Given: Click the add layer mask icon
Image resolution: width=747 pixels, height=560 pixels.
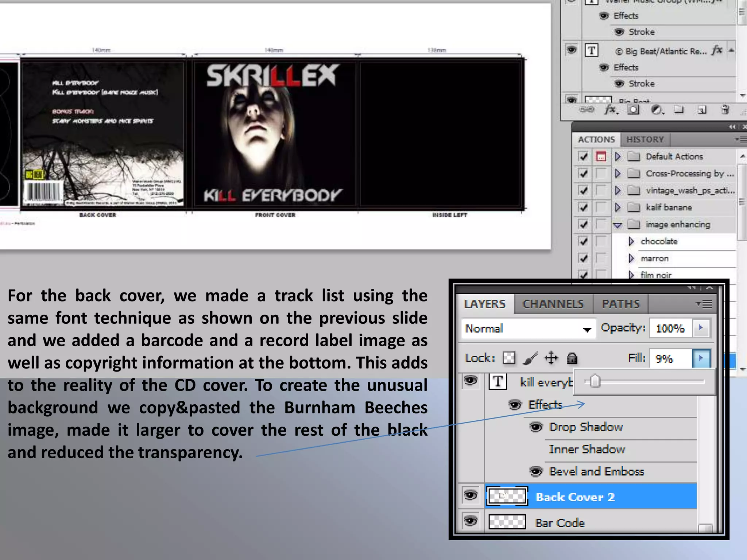Looking at the screenshot, I should (x=633, y=109).
